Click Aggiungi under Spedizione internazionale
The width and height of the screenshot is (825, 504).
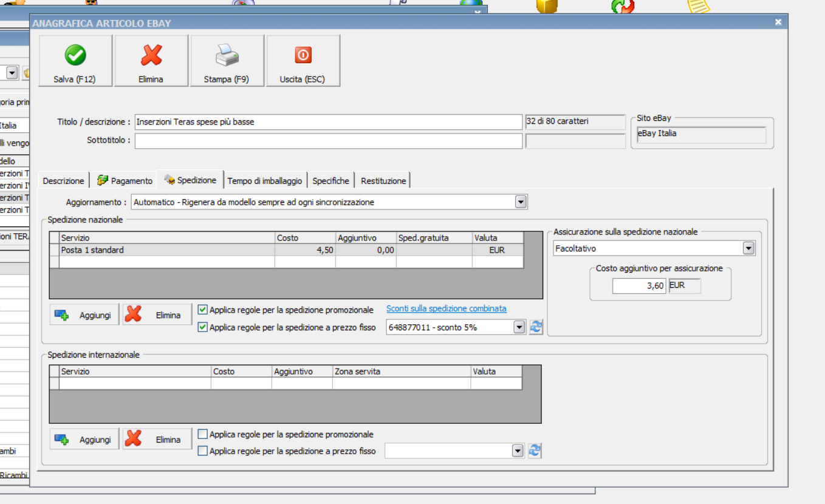coord(84,439)
